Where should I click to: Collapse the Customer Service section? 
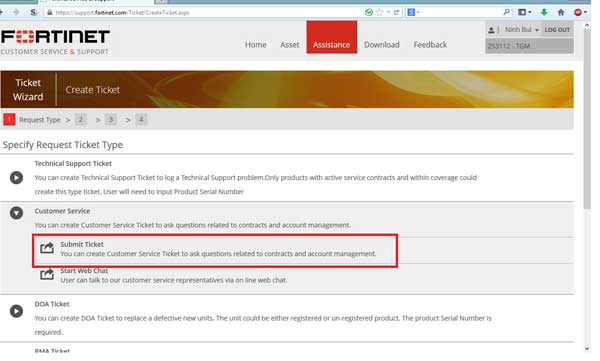point(16,212)
